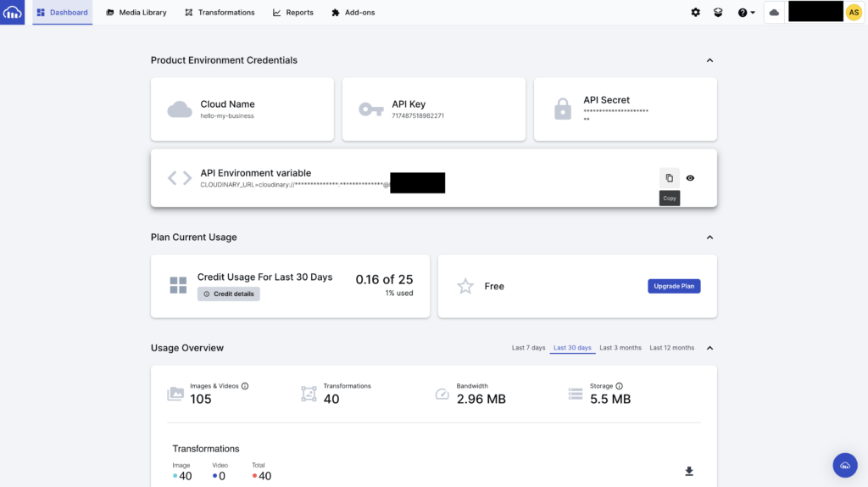868x487 pixels.
Task: Open the help question mark dropdown
Action: point(746,12)
